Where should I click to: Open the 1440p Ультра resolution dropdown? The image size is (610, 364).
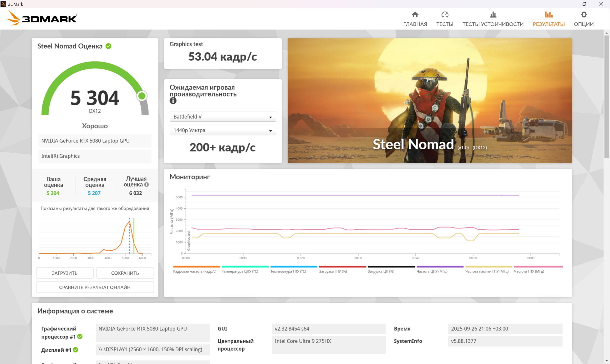(x=223, y=130)
